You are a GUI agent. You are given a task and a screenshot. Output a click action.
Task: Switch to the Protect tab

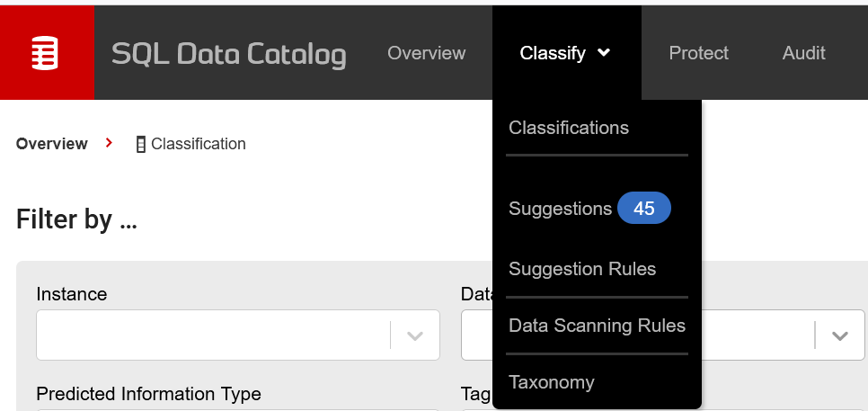[x=698, y=53]
